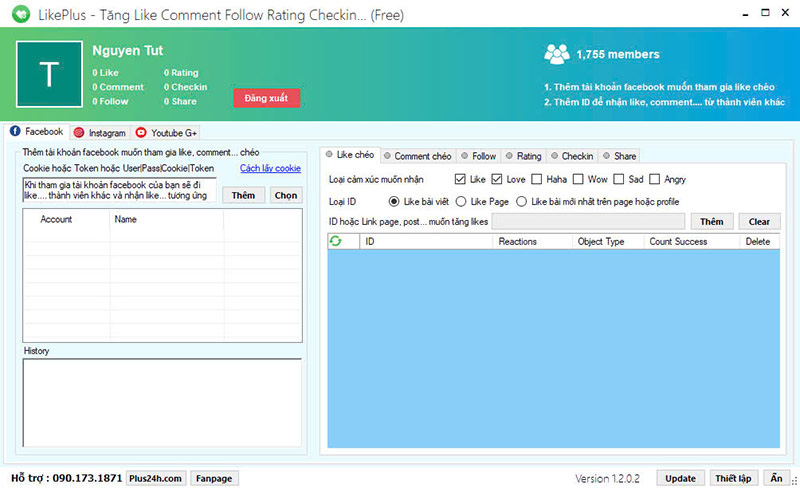Image resolution: width=800 pixels, height=488 pixels.
Task: Click the 0 Follow counter text
Action: click(x=110, y=101)
